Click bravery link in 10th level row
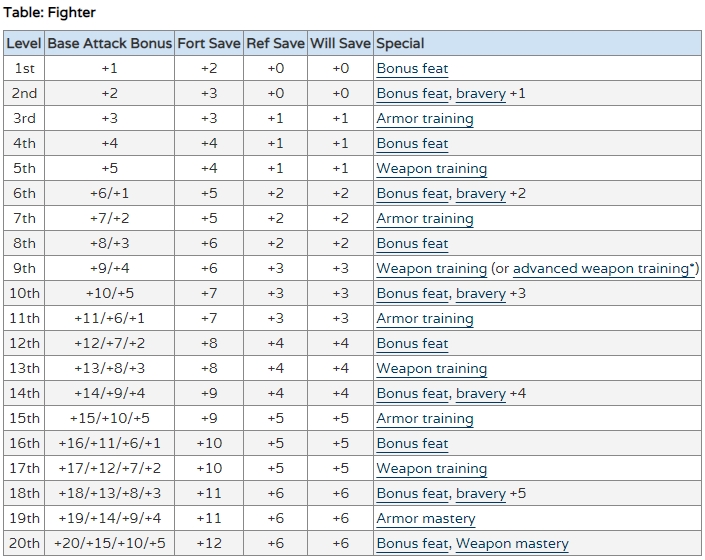This screenshot has height=560, width=705. pos(480,294)
